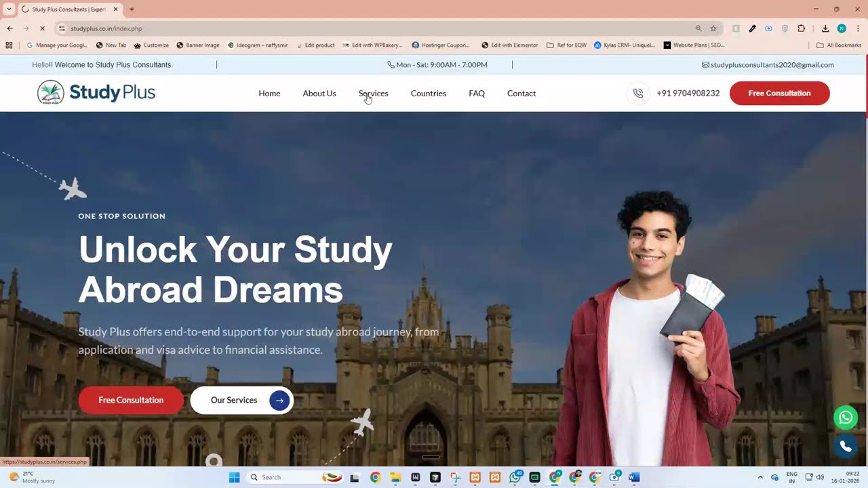The width and height of the screenshot is (868, 488).
Task: Open File Explorer from the taskbar
Action: [x=395, y=477]
